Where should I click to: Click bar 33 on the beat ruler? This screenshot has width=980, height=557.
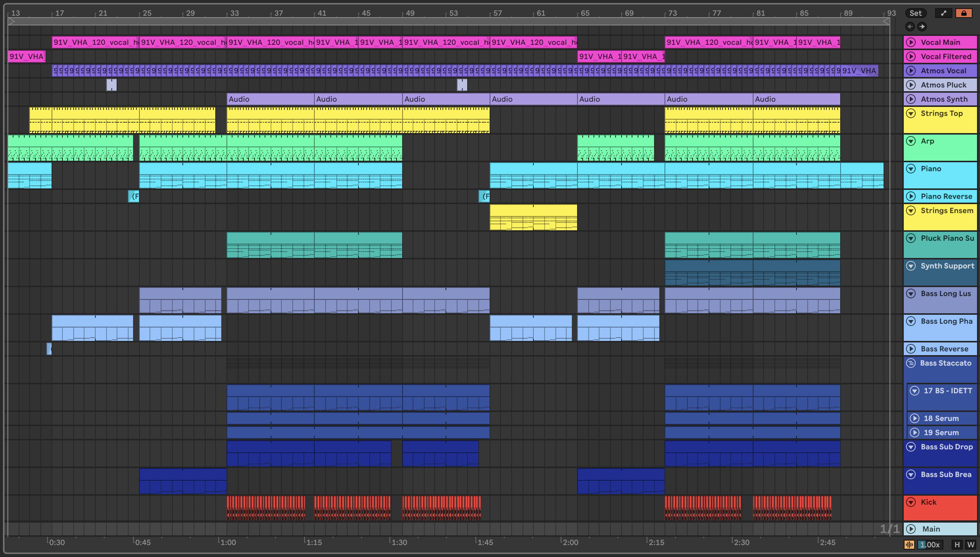[x=234, y=13]
